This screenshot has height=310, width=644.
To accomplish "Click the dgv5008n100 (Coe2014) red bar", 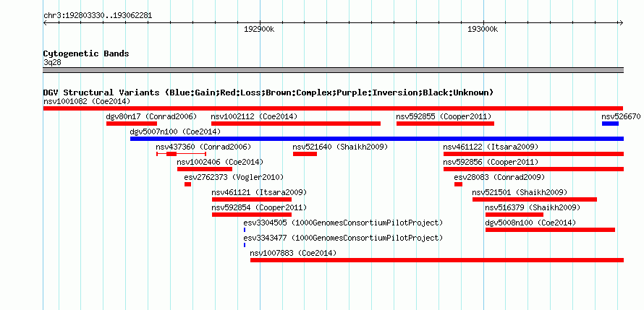I will (550, 230).
